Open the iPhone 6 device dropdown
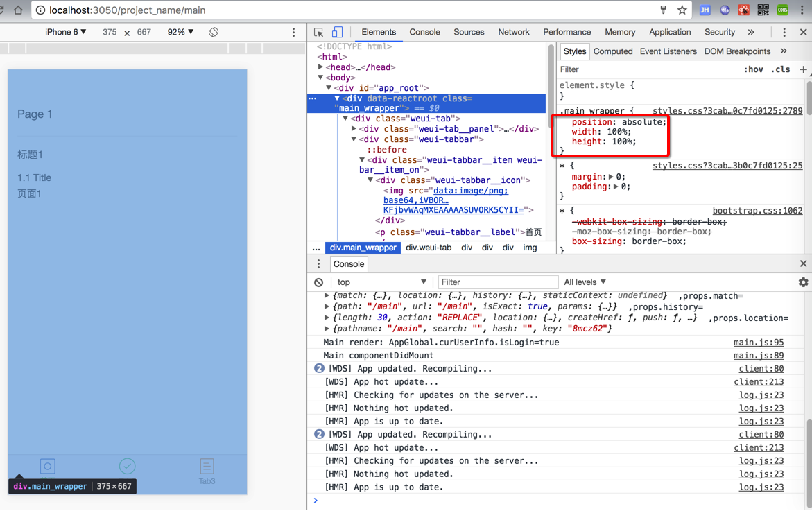 click(66, 32)
